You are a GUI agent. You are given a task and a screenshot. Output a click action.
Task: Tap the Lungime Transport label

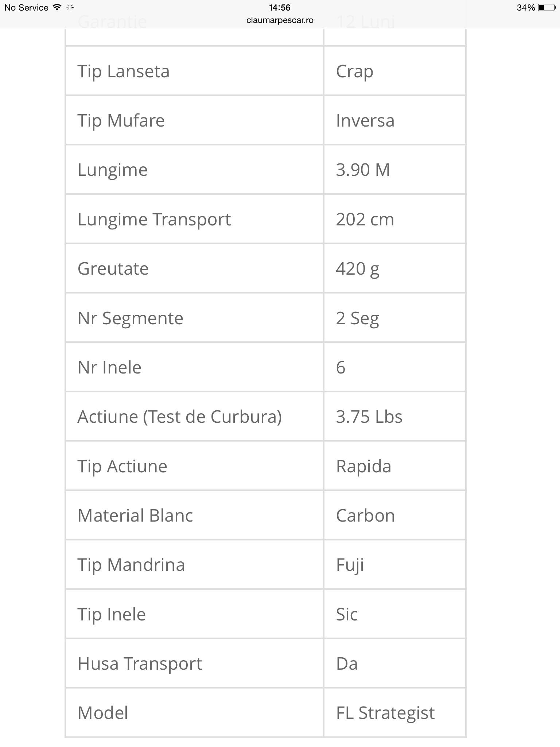point(154,219)
